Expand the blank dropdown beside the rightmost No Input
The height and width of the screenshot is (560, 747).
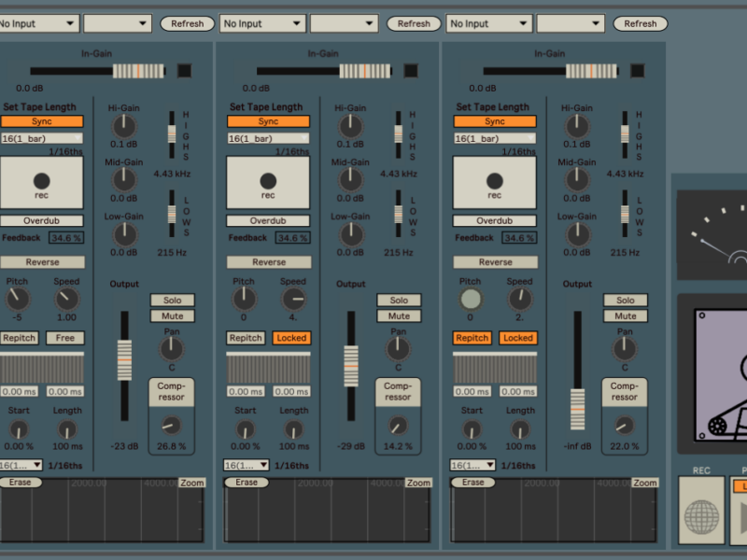pyautogui.click(x=570, y=23)
